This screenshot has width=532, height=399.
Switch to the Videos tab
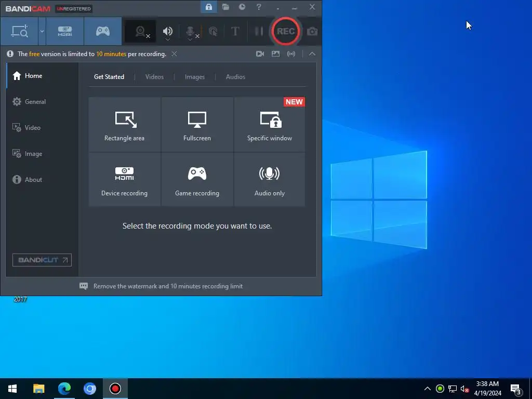tap(154, 77)
